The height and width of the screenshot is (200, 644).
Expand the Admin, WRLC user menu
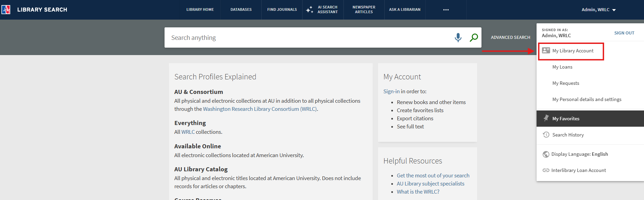pyautogui.click(x=598, y=10)
